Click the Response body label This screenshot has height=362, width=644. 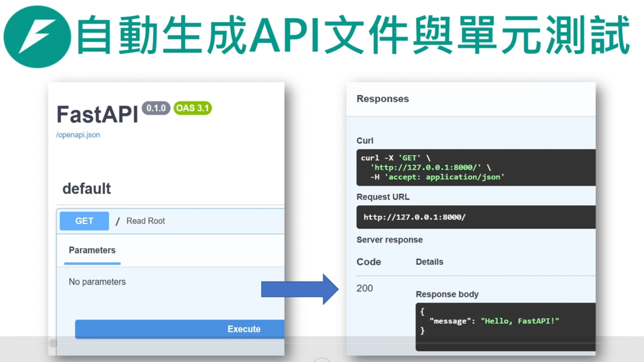pyautogui.click(x=447, y=294)
